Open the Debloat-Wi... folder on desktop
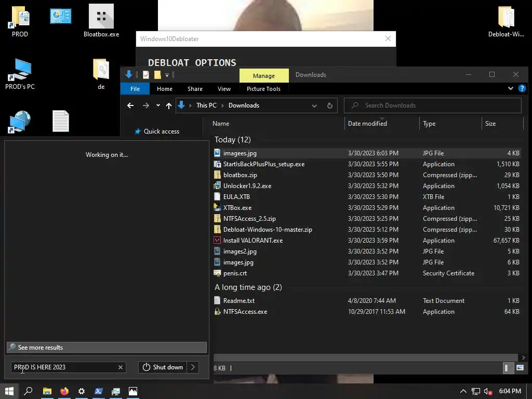 (506, 20)
